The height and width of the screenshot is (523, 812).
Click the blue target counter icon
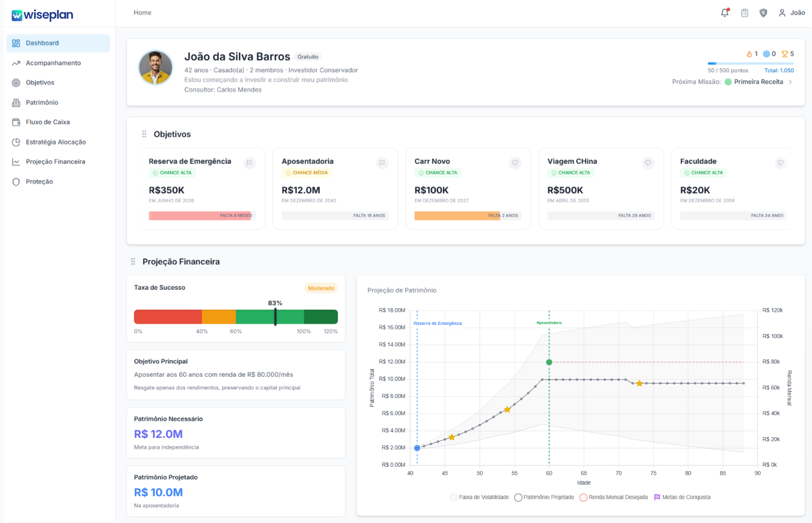pos(766,54)
